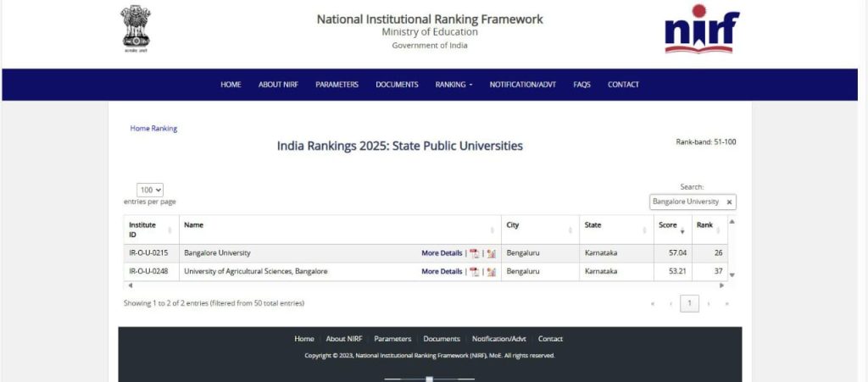Screen dimensions: 868x382
Task: Click page 1 pagination button
Action: point(689,303)
